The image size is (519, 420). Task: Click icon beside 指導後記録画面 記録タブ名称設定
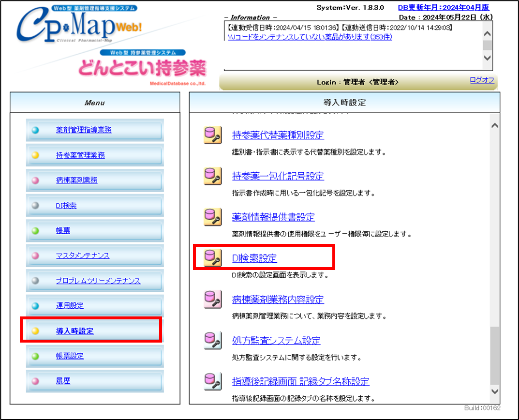click(212, 382)
